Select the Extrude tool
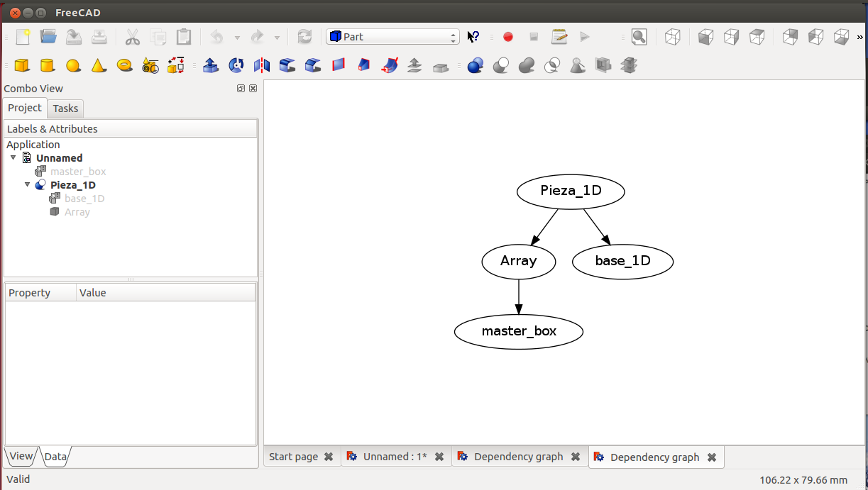The width and height of the screenshot is (868, 490). coord(211,66)
